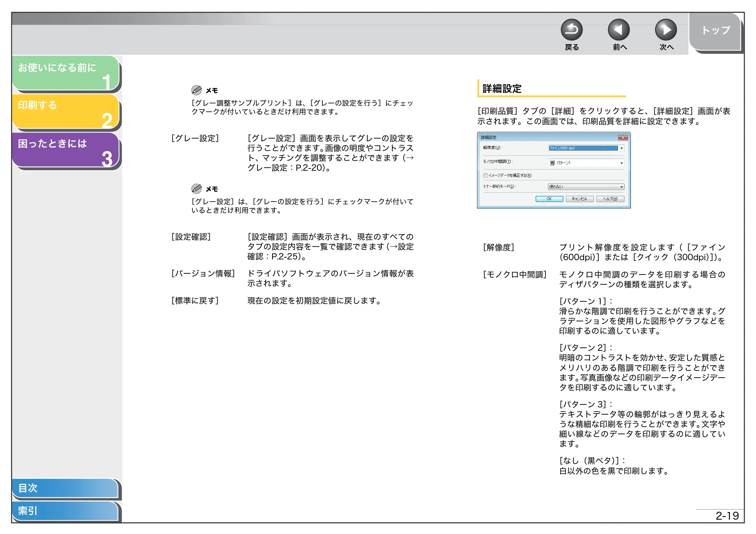756x534 pixels.
Task: Click the [解像度] term label
Action: (x=499, y=247)
